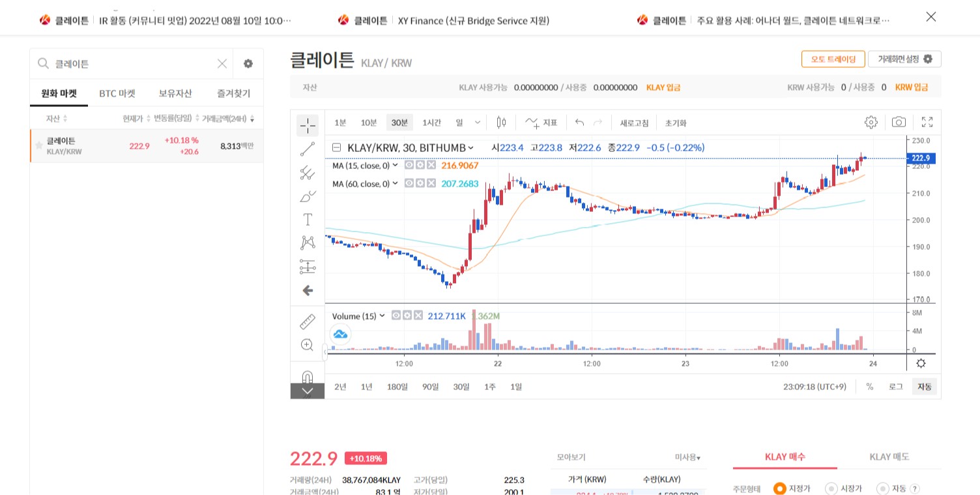Collapse the drawing toolbar with side arrow
Screen dimensions: 980x495
pos(325,353)
